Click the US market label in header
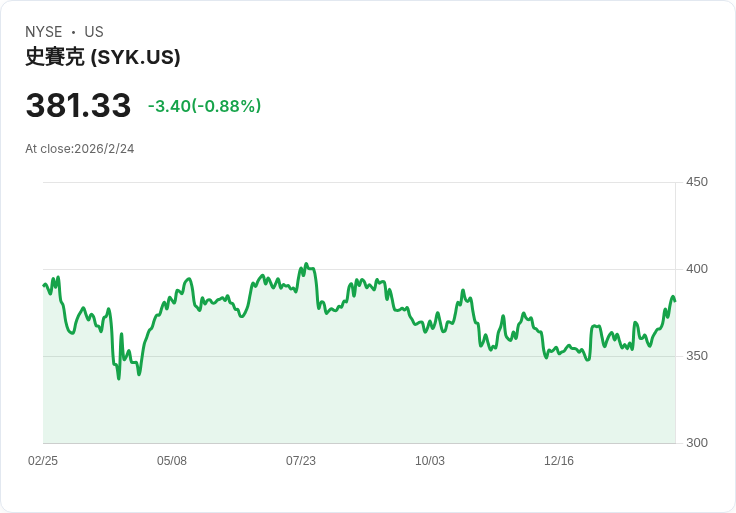This screenshot has height=513, width=736. click(94, 32)
